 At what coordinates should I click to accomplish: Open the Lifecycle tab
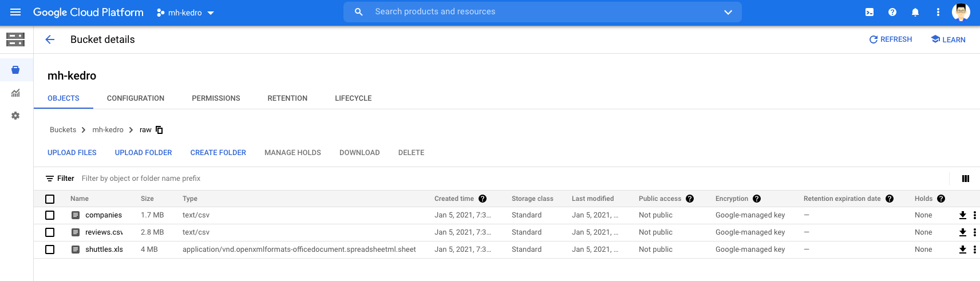click(353, 98)
